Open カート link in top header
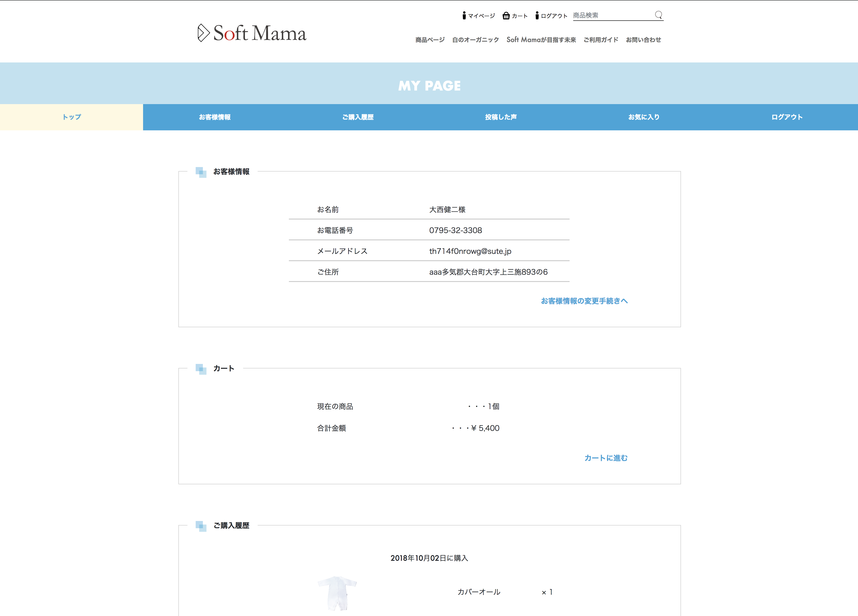 (x=520, y=16)
